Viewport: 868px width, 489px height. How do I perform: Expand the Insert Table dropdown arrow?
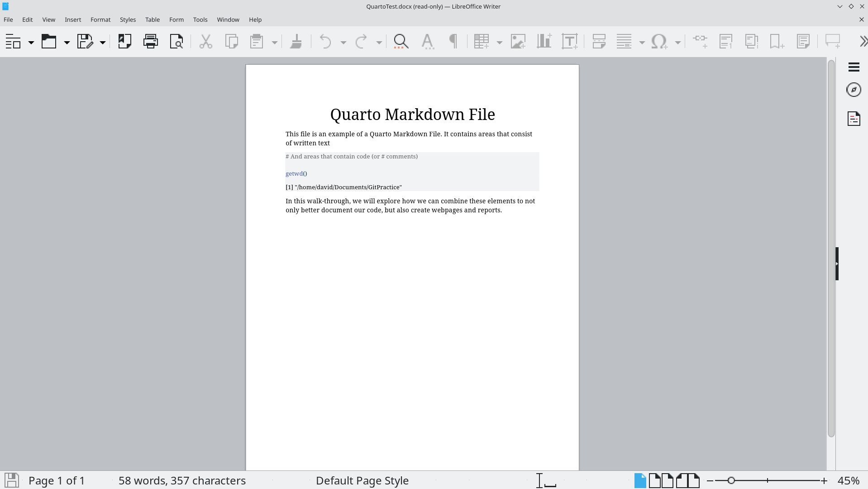pos(500,42)
